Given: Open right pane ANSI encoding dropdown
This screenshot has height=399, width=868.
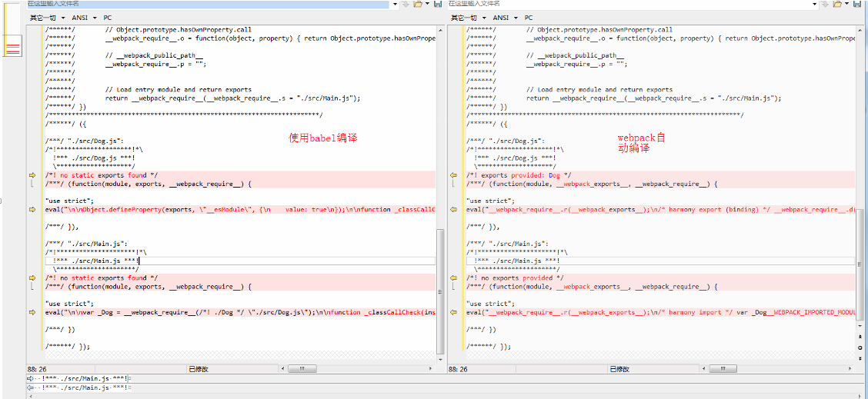Looking at the screenshot, I should (x=505, y=18).
